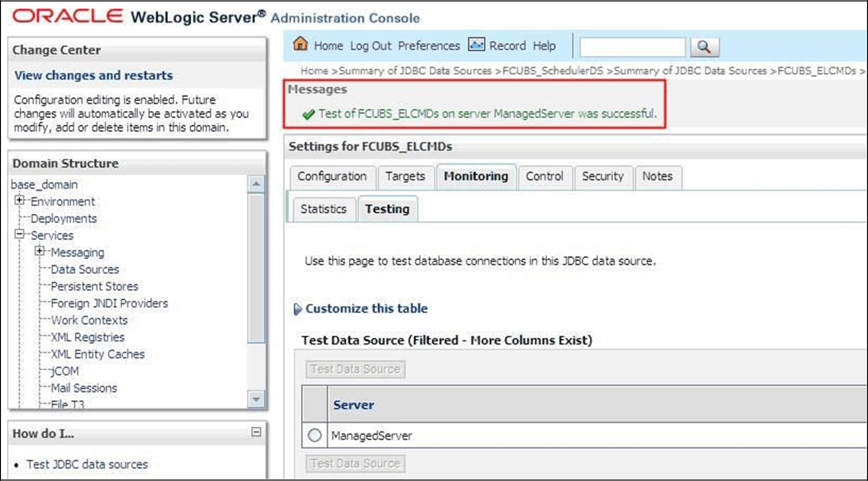Click the FCUBS_ELCMDs breadcrumb
868x481 pixels.
(817, 71)
